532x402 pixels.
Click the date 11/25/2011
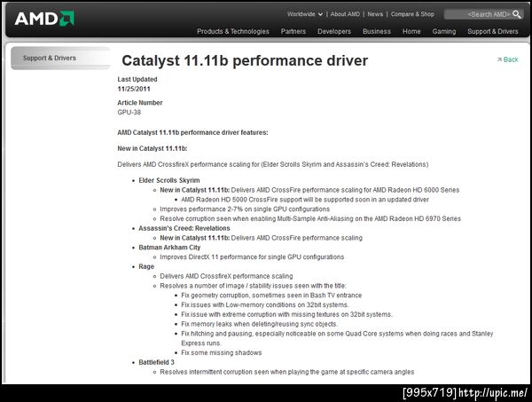tap(134, 89)
